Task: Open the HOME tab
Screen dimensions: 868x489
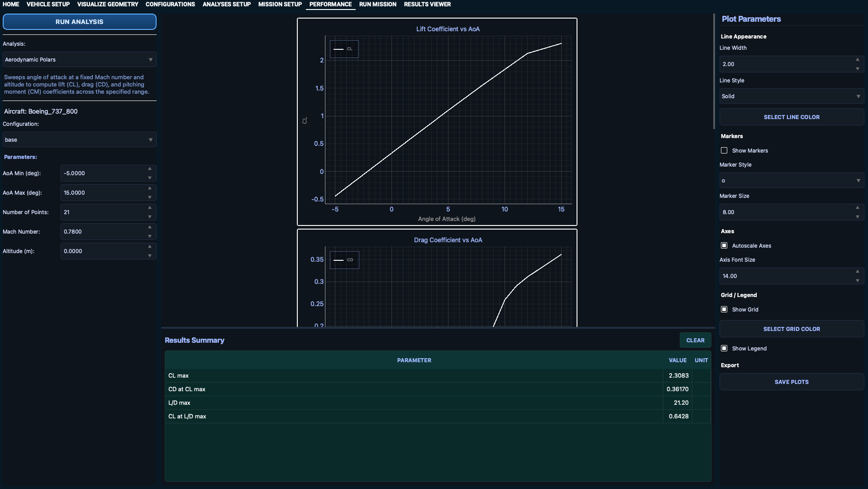Action: [x=11, y=4]
